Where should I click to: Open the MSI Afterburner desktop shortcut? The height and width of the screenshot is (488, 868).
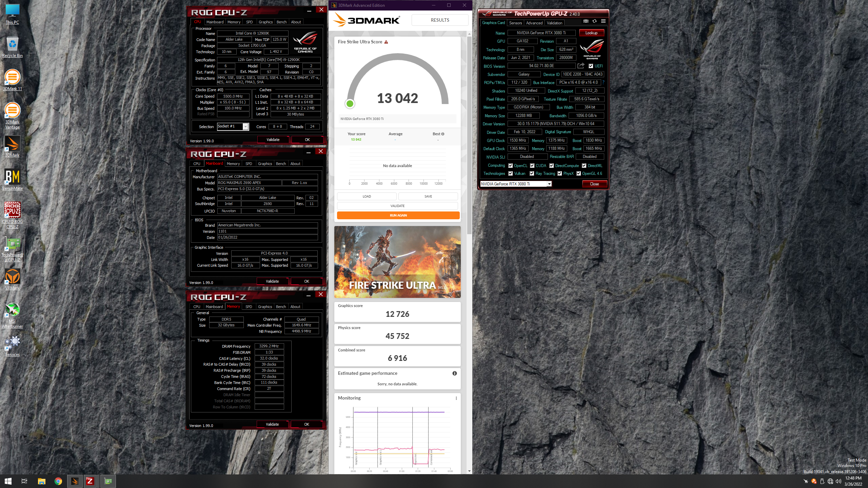[x=13, y=315]
